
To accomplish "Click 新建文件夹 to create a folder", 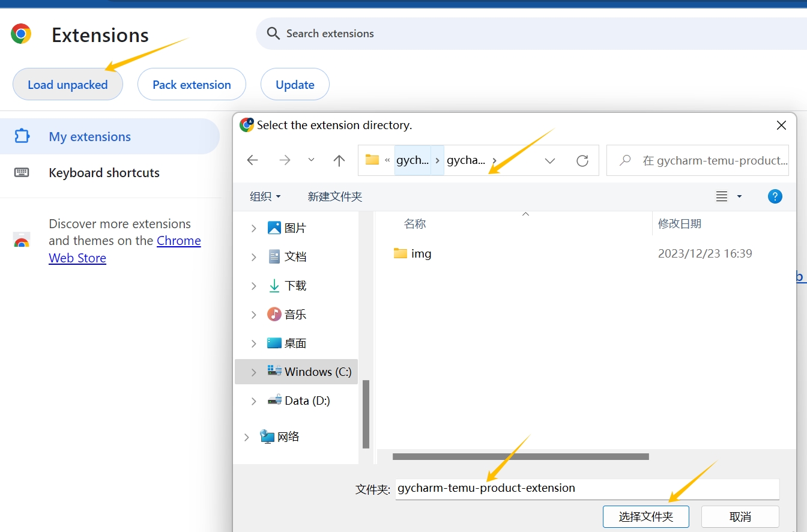I will coord(334,196).
